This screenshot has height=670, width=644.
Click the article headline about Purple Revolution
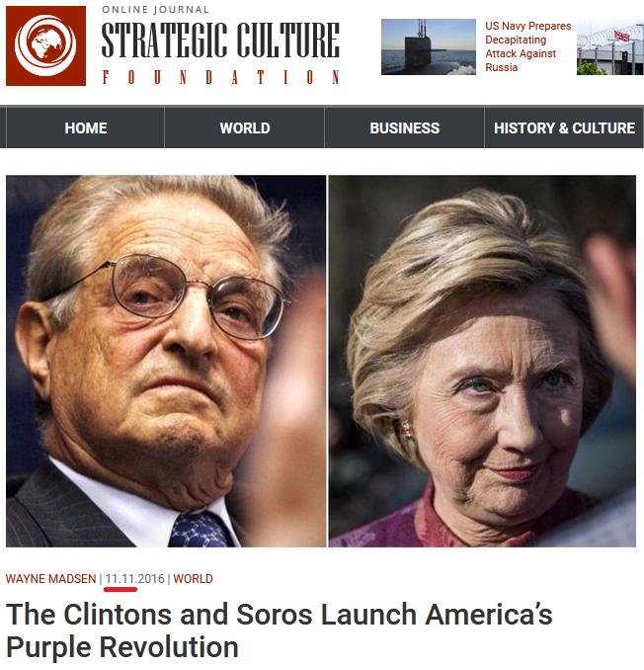click(279, 630)
